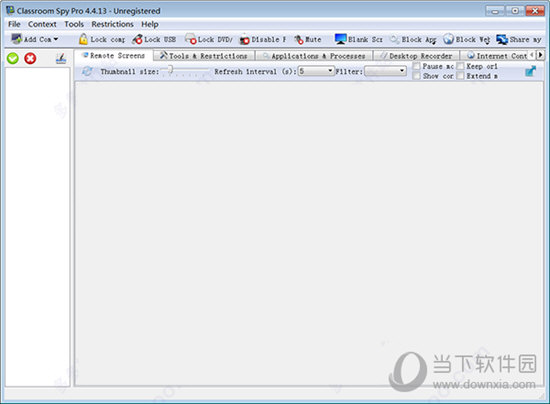Click the Add Computer toolbar icon
The image size is (550, 404).
click(x=16, y=39)
